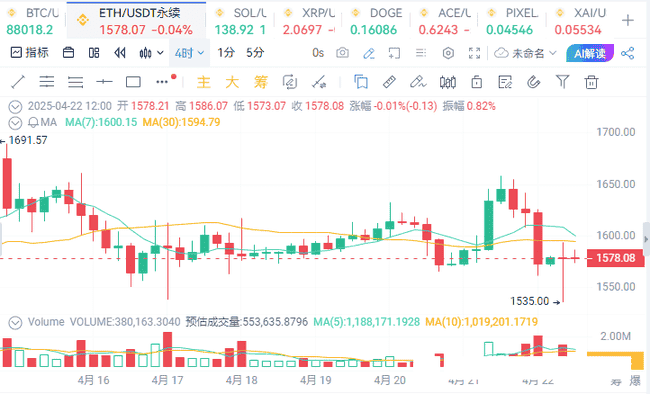Click the filter funnel icon

[x=562, y=82]
